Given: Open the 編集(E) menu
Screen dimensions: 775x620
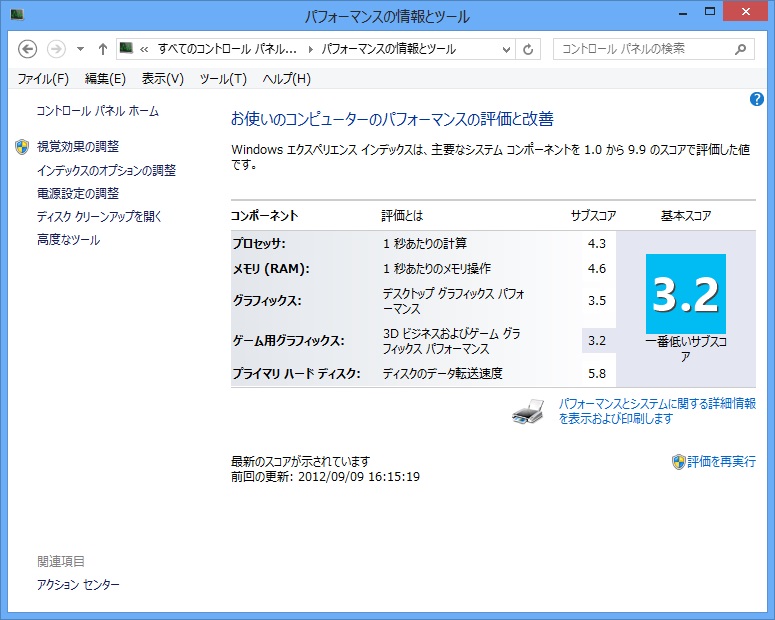Looking at the screenshot, I should 105,79.
